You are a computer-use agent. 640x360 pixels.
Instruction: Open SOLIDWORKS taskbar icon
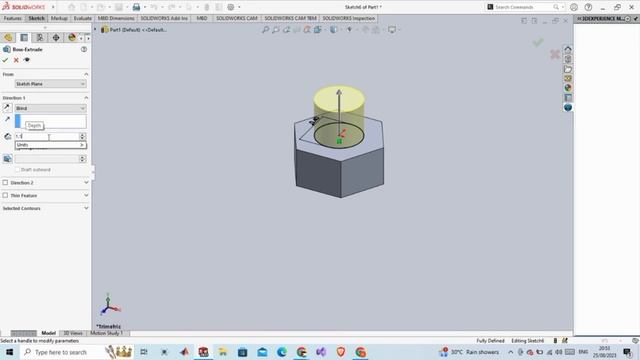point(203,352)
